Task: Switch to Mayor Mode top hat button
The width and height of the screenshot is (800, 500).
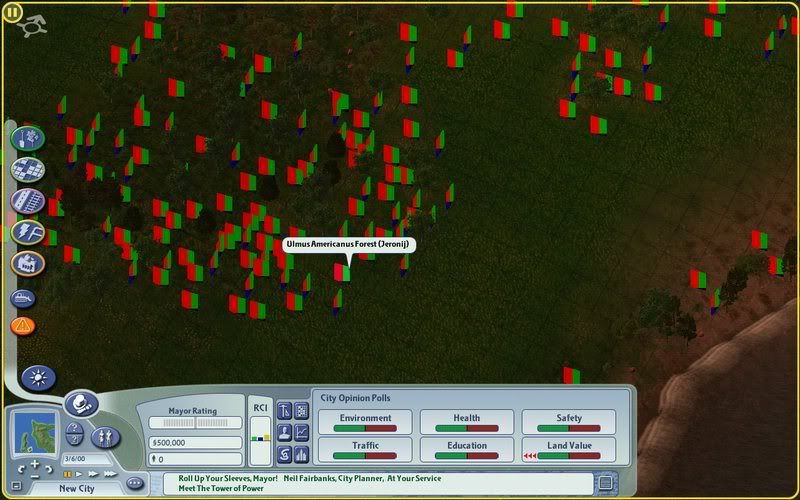Action: coord(82,404)
